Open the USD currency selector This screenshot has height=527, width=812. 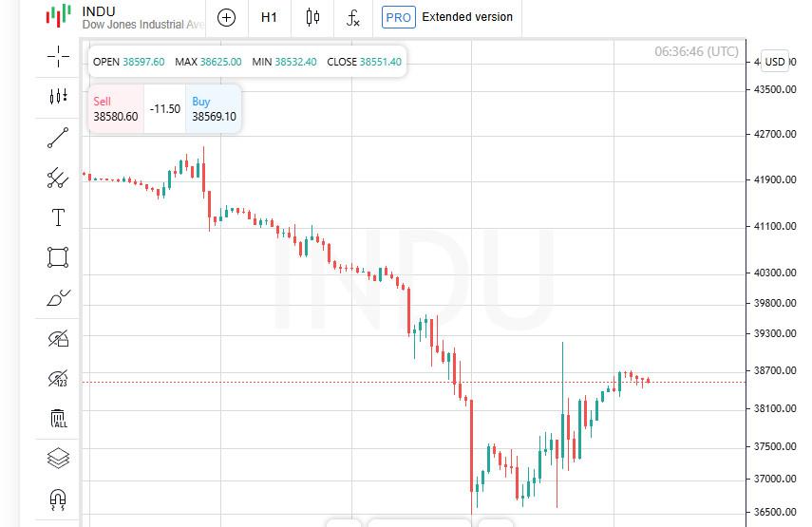pyautogui.click(x=775, y=62)
